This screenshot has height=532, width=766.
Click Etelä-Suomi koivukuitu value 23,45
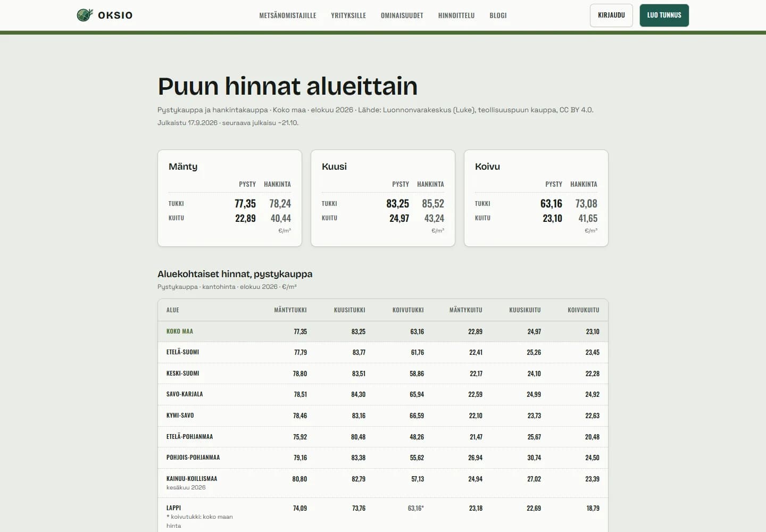593,352
